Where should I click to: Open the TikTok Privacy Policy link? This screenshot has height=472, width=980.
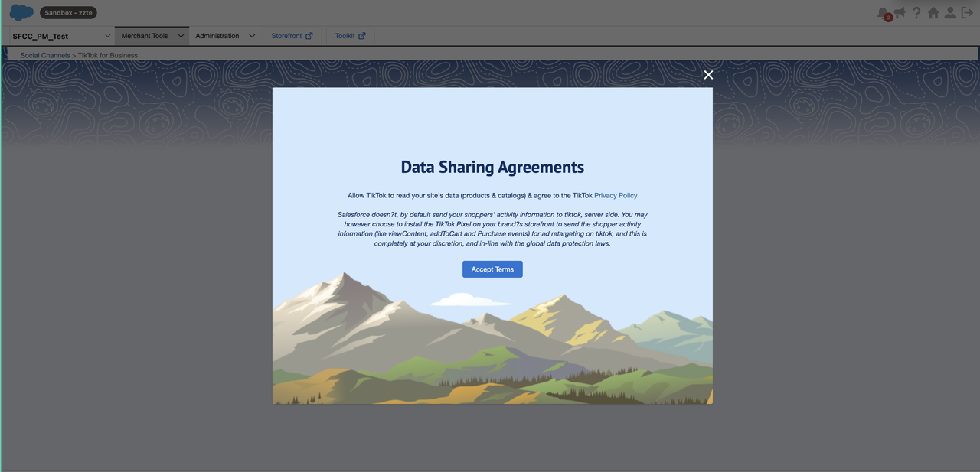tap(616, 196)
